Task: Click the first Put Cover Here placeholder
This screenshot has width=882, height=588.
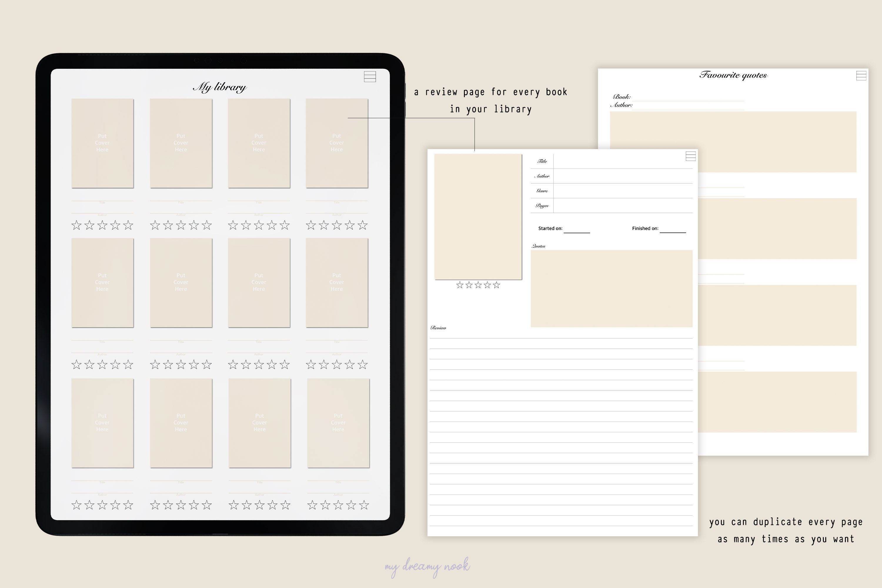Action: [102, 143]
